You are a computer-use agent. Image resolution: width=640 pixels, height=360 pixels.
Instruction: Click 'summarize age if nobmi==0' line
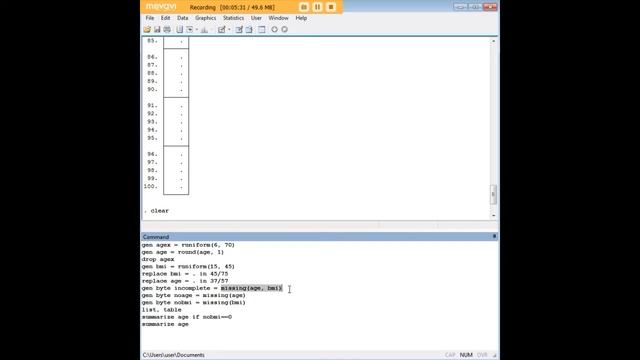187,317
